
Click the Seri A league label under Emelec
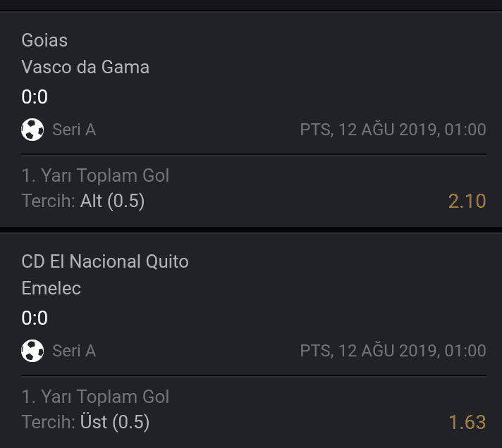pos(74,351)
